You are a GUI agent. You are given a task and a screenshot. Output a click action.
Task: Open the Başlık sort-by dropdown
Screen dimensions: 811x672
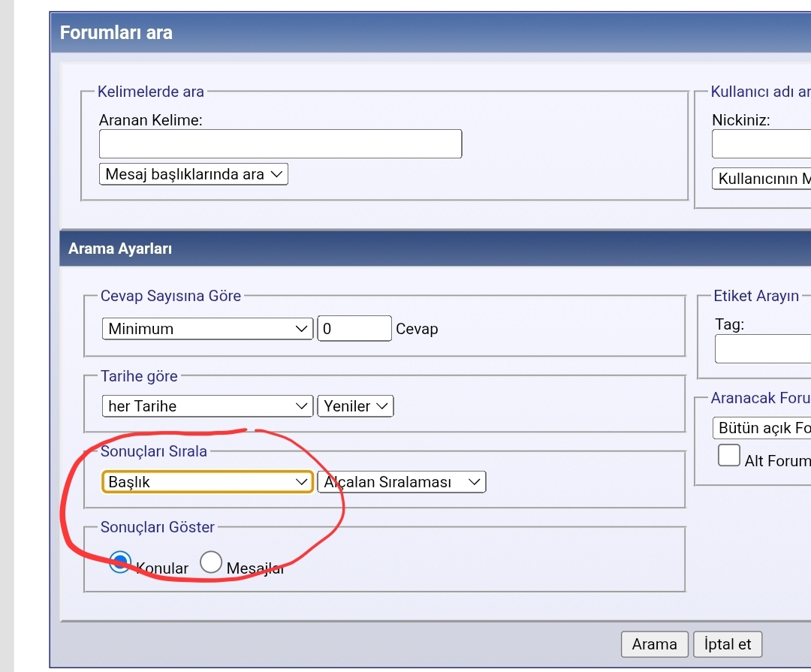pyautogui.click(x=207, y=482)
